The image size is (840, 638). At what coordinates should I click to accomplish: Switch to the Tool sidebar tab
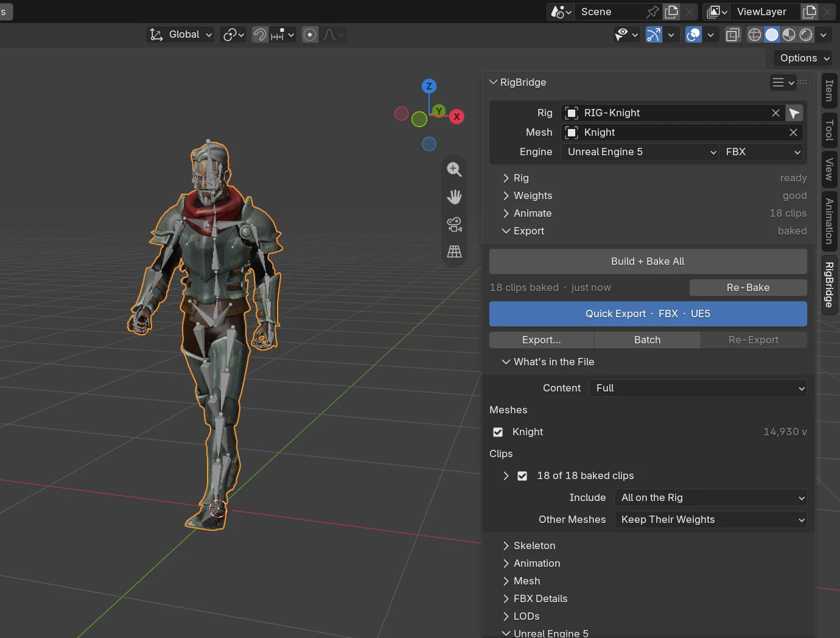click(829, 130)
